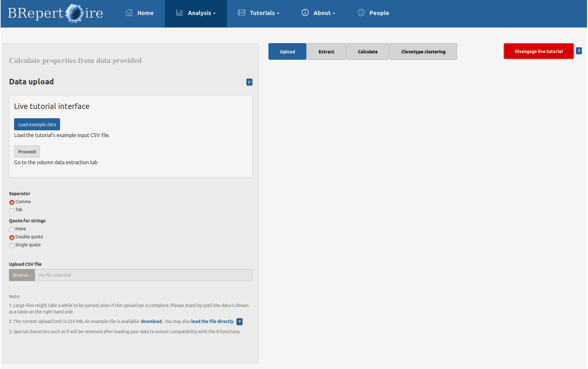This screenshot has height=369, width=588.
Task: Click the Tutorials film icon
Action: pos(242,13)
